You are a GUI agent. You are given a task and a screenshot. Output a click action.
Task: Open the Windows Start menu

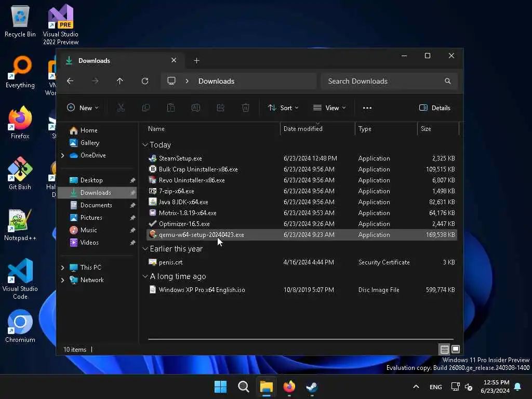pyautogui.click(x=220, y=387)
